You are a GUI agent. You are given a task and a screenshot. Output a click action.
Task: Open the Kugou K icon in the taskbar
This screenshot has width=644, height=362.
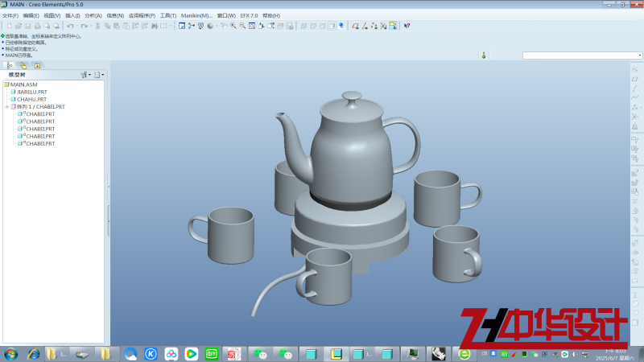click(x=151, y=354)
